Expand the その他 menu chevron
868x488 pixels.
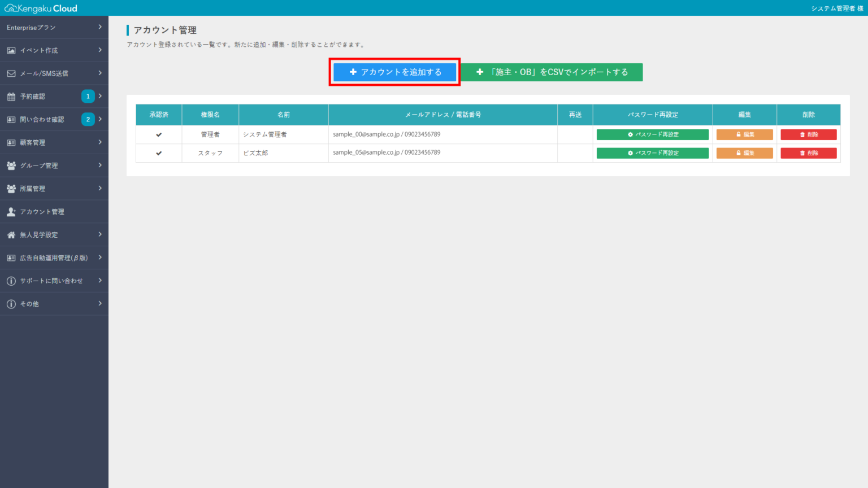(x=100, y=304)
